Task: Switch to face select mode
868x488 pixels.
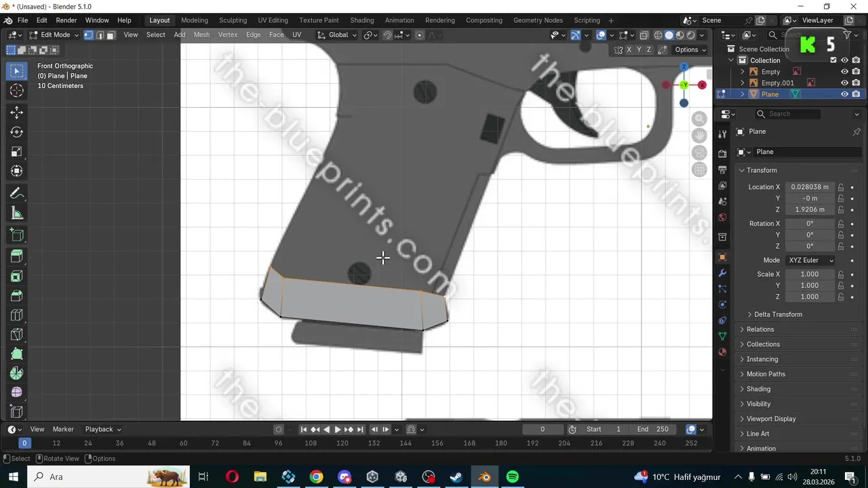Action: coord(111,35)
